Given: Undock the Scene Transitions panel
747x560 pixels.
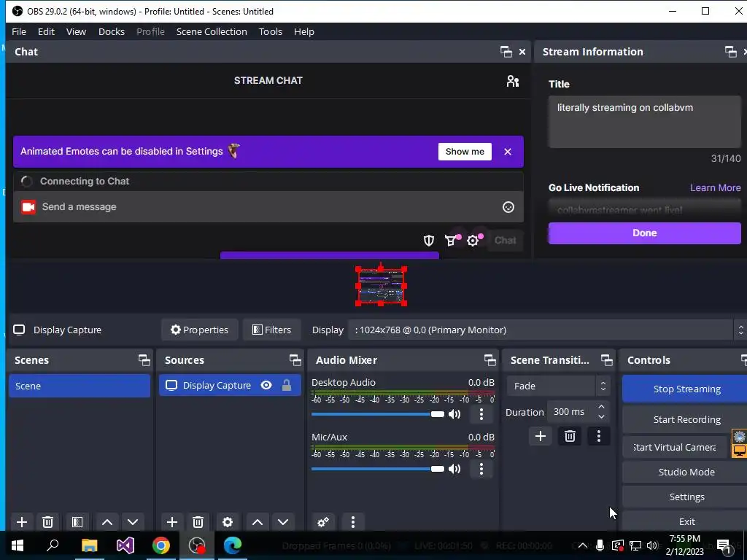Looking at the screenshot, I should (x=606, y=360).
